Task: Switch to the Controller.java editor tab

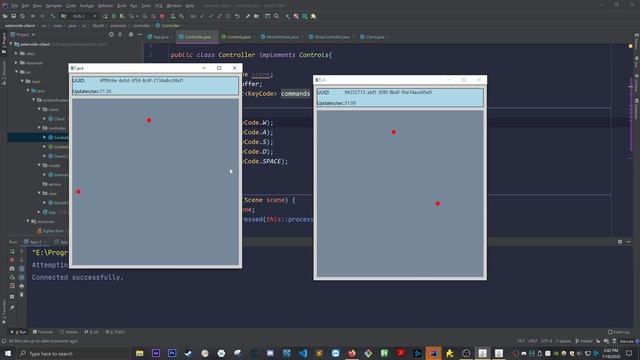Action: click(198, 37)
